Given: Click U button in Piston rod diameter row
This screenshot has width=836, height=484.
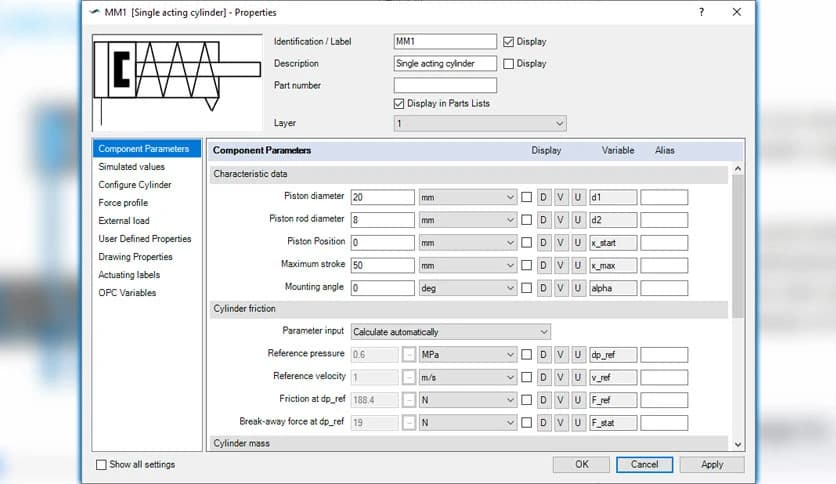Looking at the screenshot, I should coord(577,220).
